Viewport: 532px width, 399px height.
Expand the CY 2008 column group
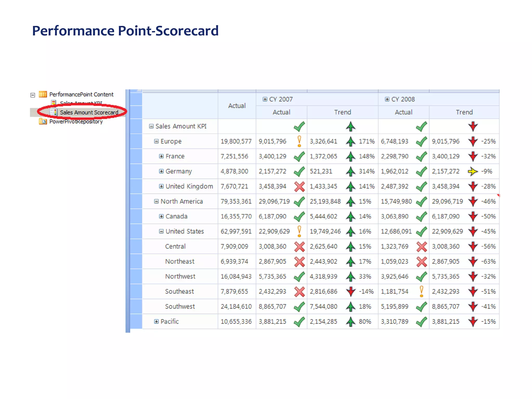[x=387, y=99]
